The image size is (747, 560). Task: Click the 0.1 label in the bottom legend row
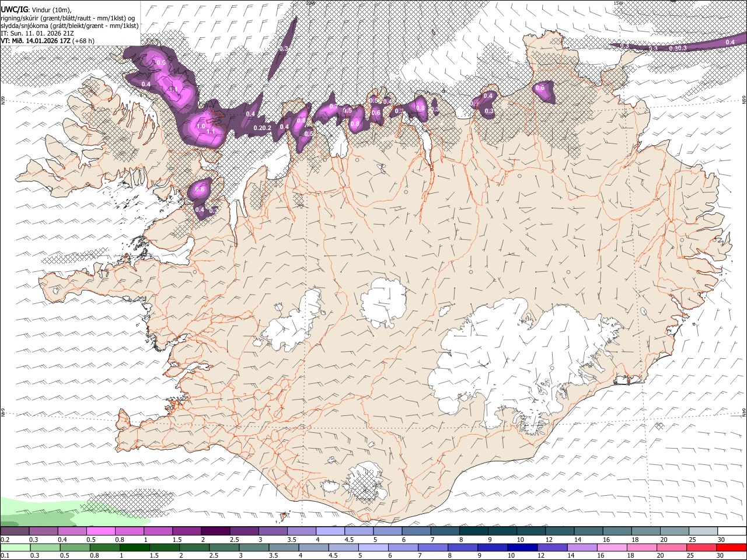tap(5, 556)
